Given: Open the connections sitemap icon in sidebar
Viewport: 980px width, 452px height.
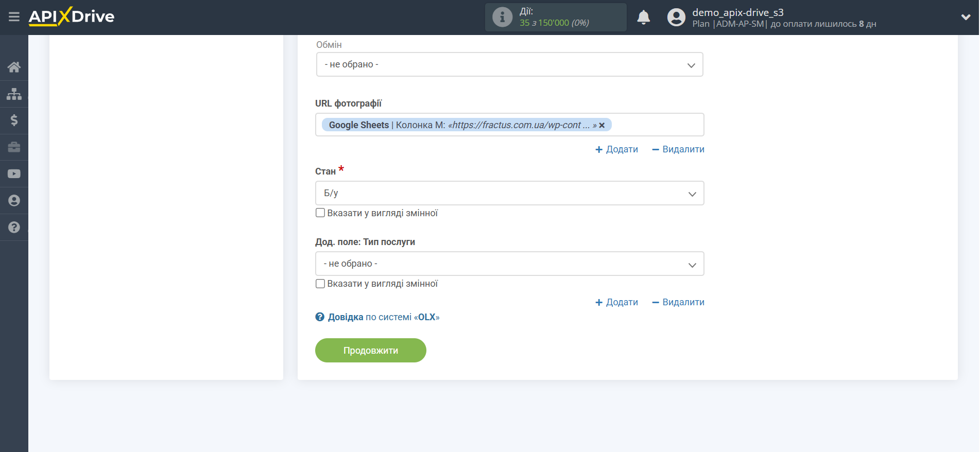Looking at the screenshot, I should [14, 94].
